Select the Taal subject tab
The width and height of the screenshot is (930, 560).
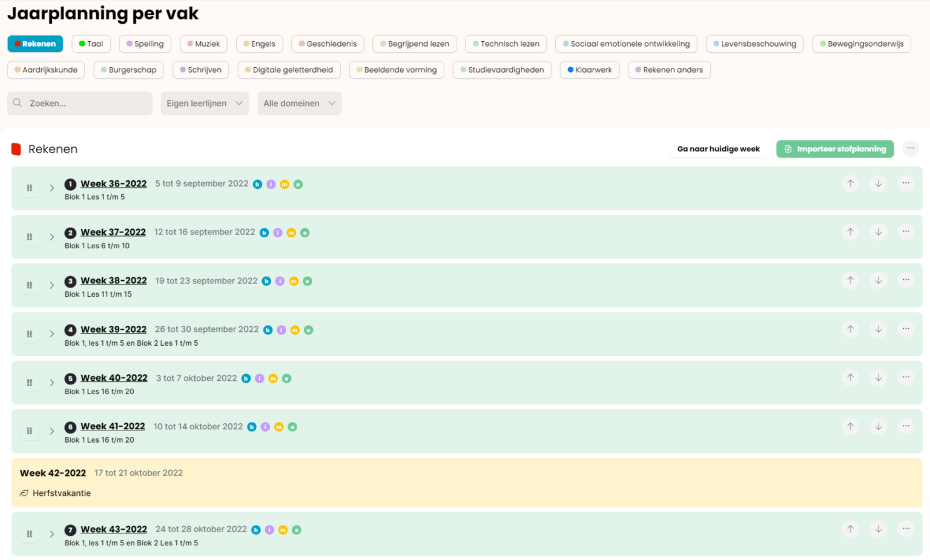[91, 44]
